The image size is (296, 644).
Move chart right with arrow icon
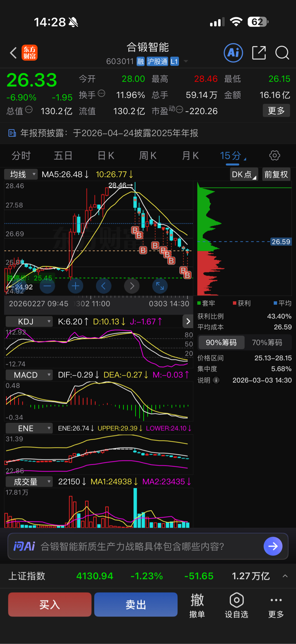point(132,286)
